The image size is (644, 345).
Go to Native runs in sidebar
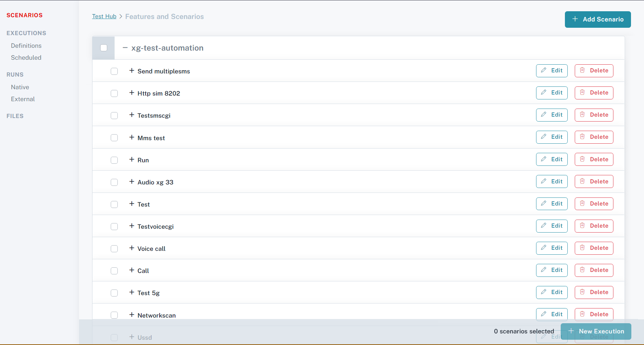tap(20, 87)
